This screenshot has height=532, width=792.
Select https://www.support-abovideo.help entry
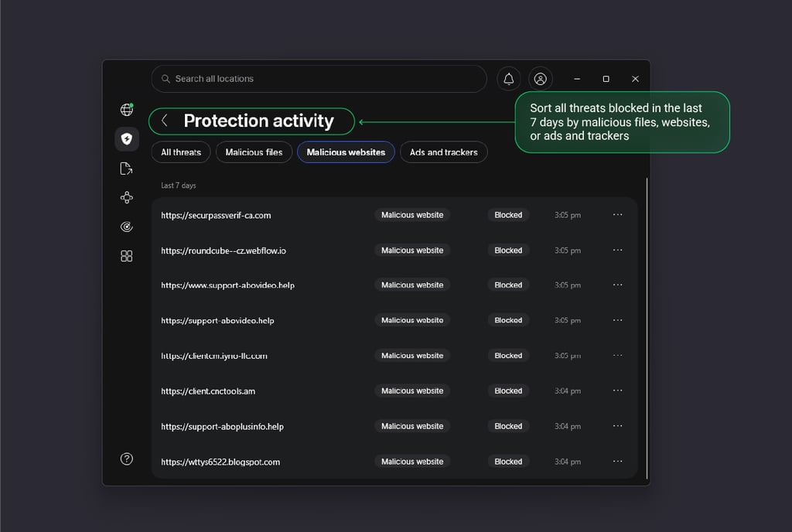[x=227, y=285]
